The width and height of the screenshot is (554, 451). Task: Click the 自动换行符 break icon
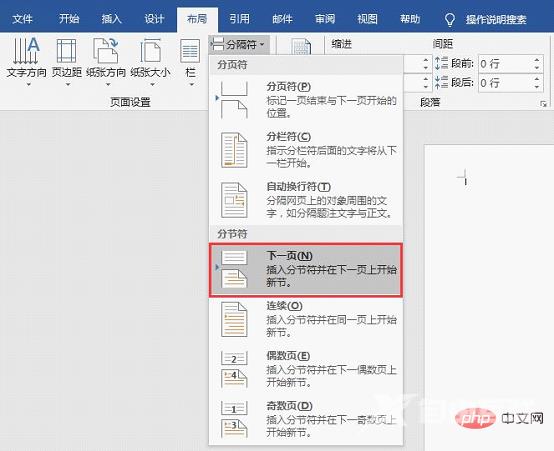point(234,200)
